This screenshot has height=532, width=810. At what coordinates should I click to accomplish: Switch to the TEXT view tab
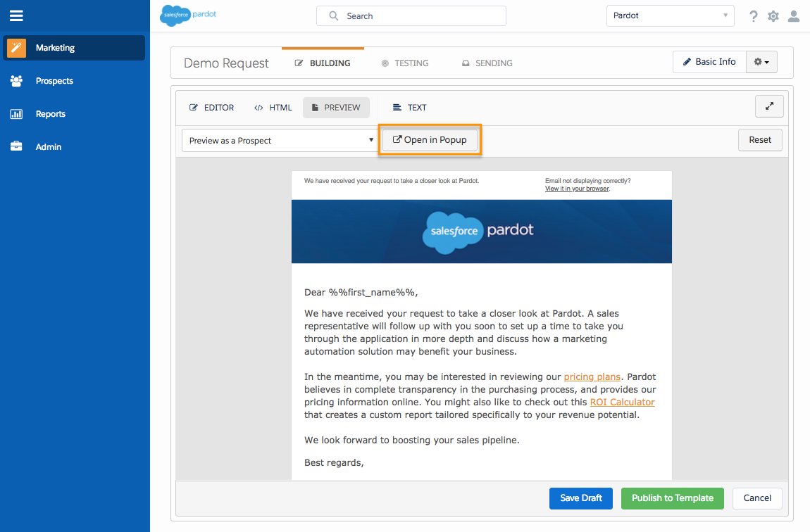[409, 107]
